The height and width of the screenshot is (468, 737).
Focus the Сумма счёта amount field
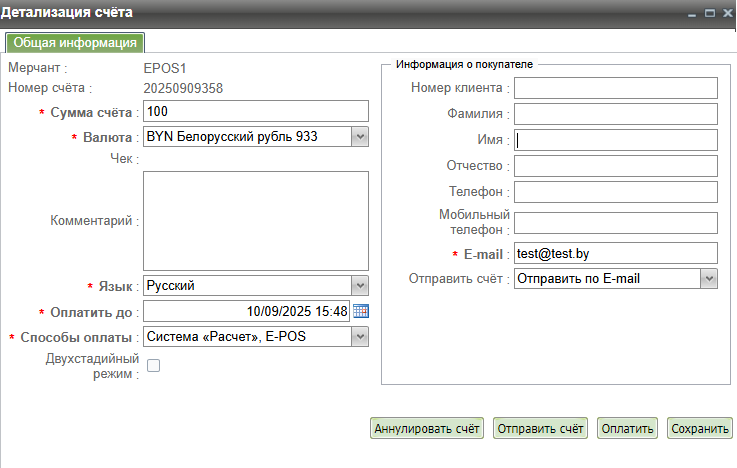pos(256,111)
